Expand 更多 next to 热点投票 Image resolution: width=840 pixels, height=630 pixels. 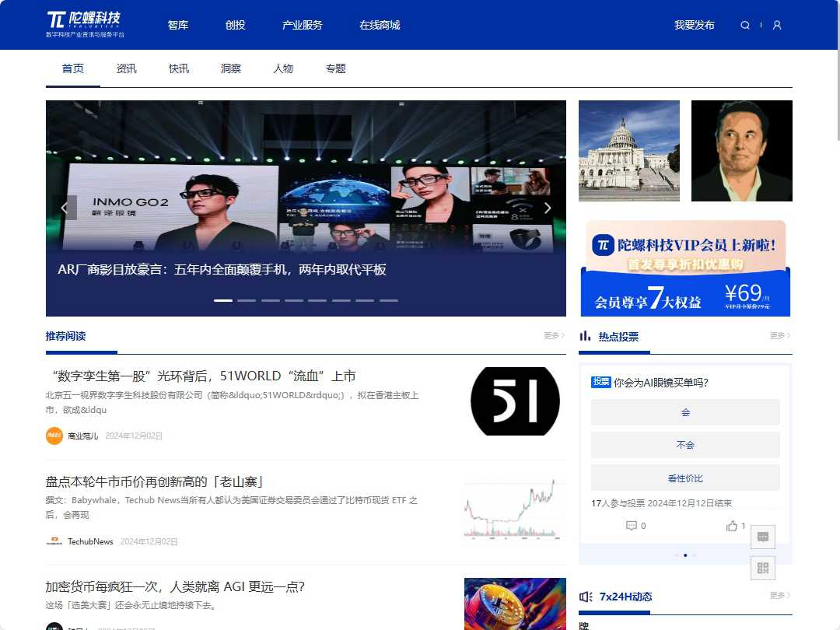(781, 335)
